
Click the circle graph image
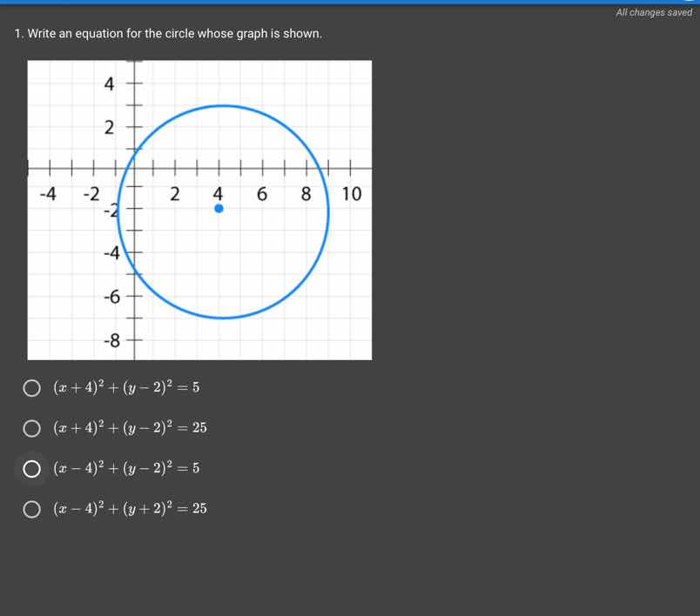pos(199,209)
